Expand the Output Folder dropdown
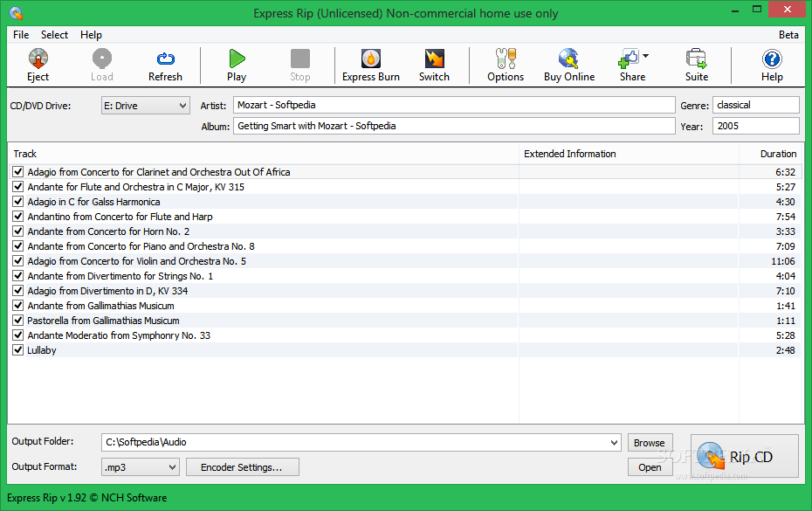 (614, 443)
